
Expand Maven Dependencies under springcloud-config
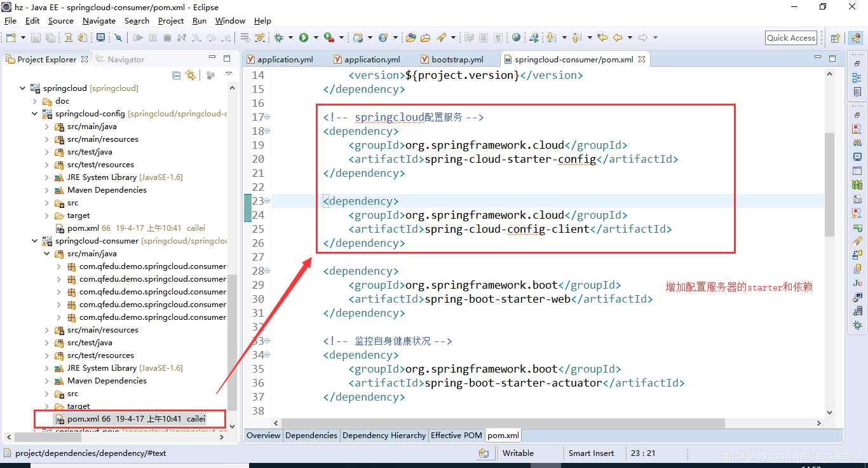click(x=47, y=190)
